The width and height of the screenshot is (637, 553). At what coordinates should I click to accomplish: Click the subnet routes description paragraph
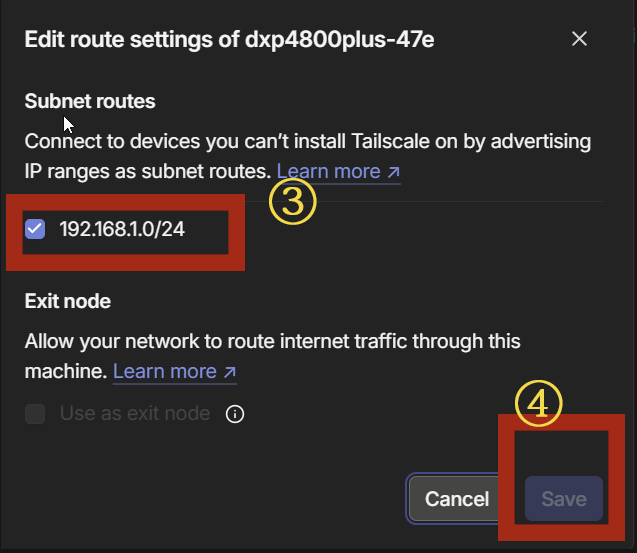308,156
